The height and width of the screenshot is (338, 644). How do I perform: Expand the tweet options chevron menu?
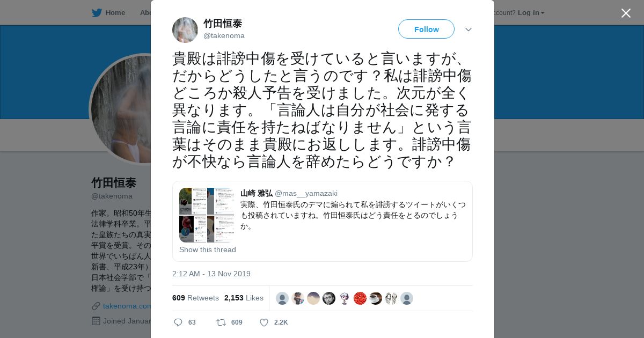(469, 30)
